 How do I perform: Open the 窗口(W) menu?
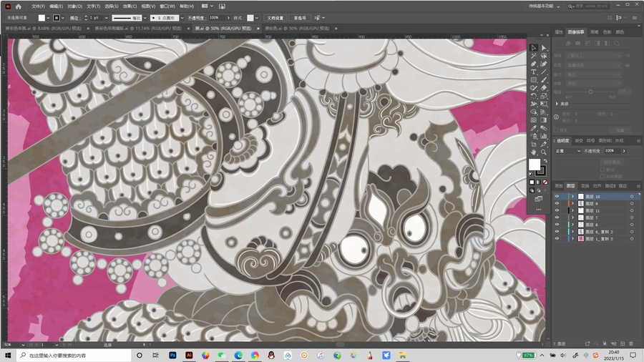click(167, 6)
